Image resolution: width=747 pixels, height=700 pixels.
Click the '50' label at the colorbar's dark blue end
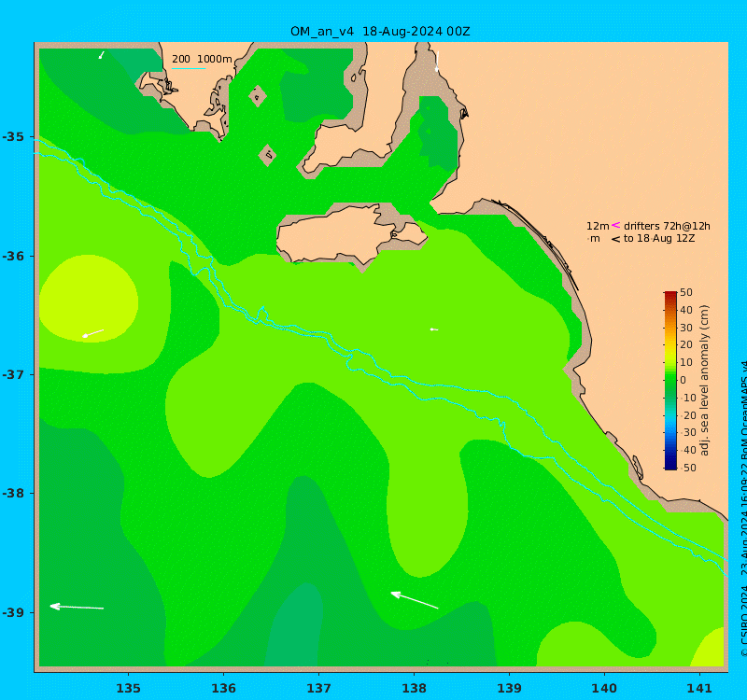[689, 468]
